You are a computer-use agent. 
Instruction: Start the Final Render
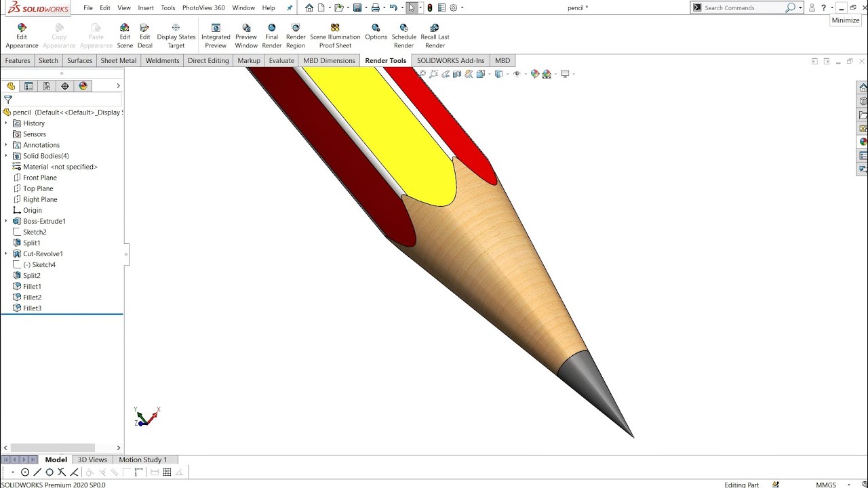(x=272, y=36)
